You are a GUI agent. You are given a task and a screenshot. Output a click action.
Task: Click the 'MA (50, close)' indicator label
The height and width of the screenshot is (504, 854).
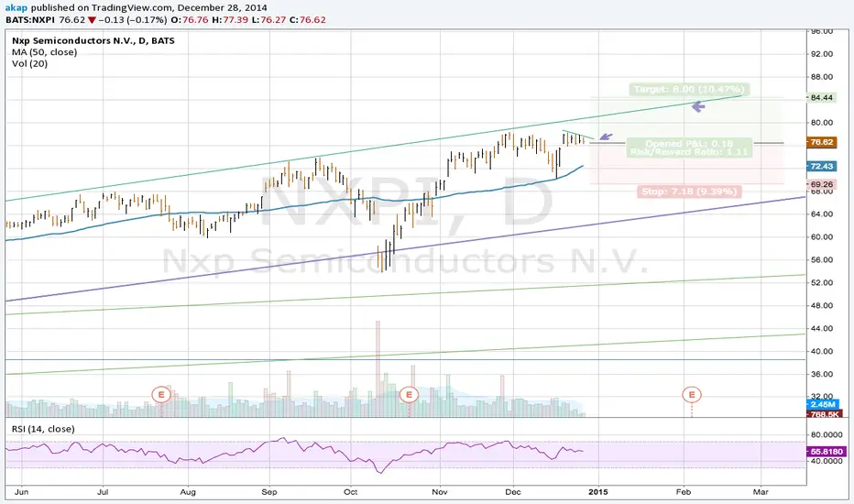point(44,52)
